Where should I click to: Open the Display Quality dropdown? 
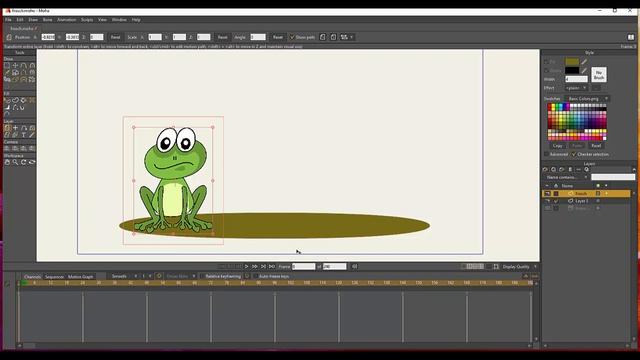[x=520, y=267]
